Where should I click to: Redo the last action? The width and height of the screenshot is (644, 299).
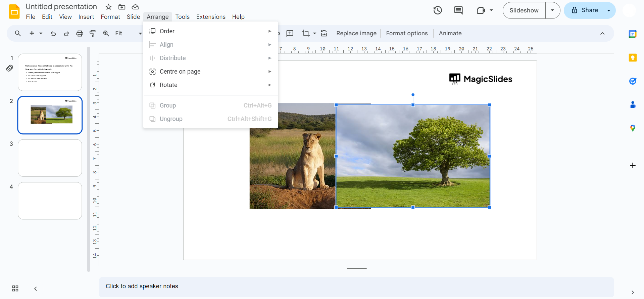[x=66, y=33]
